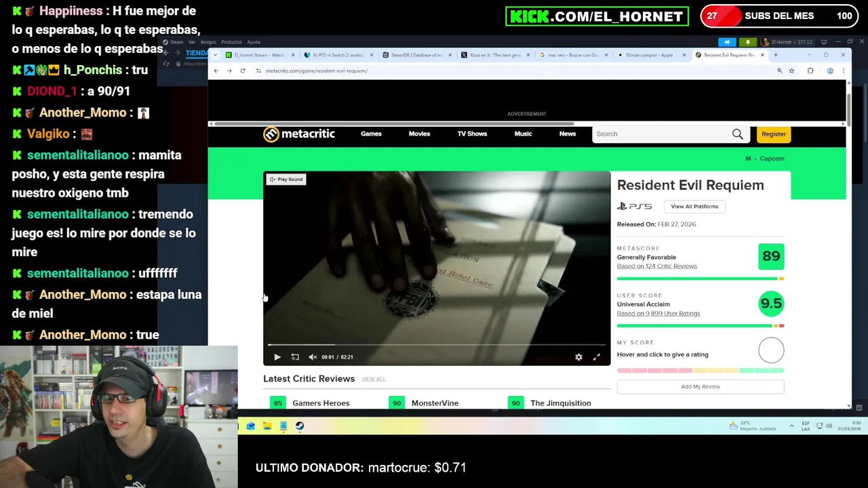
Task: Reload the Metacritic page
Action: [243, 70]
